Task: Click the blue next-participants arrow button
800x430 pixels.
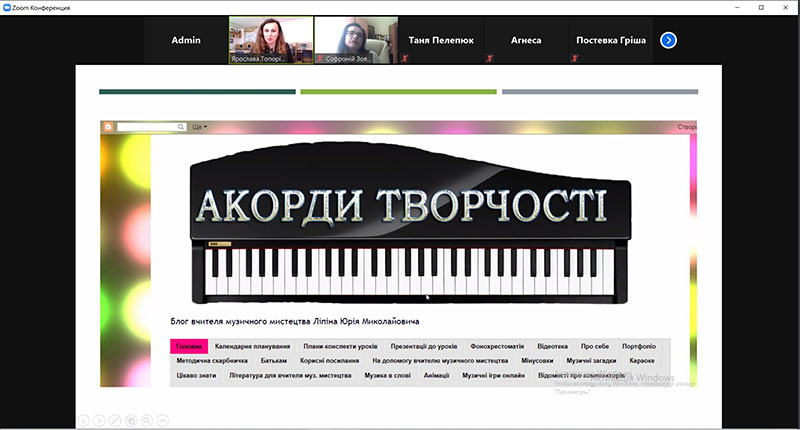Action: 668,40
